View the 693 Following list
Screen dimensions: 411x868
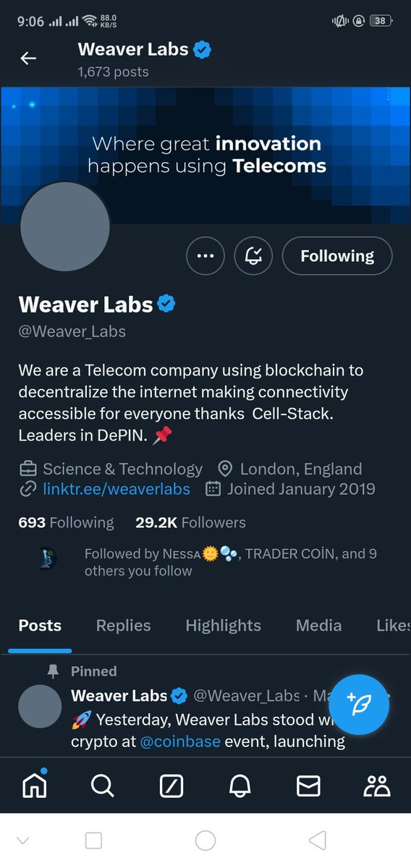point(66,522)
